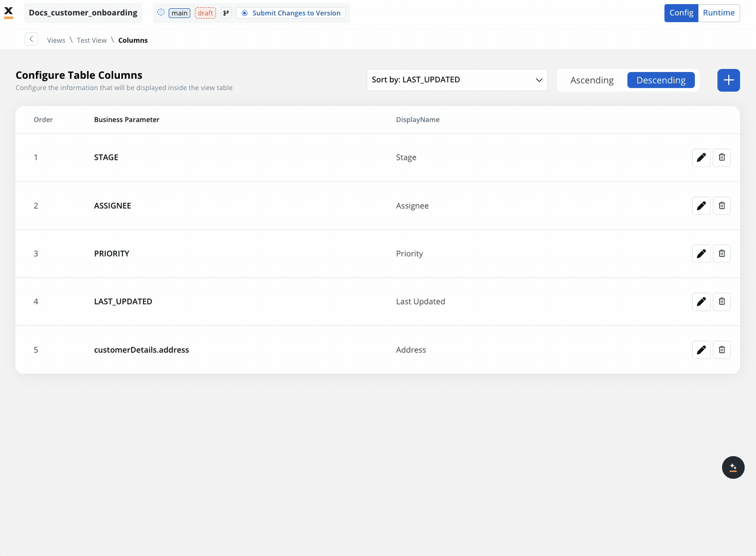Image resolution: width=756 pixels, height=556 pixels.
Task: Open the Sort by LAST_UPDATED dropdown
Action: click(457, 80)
